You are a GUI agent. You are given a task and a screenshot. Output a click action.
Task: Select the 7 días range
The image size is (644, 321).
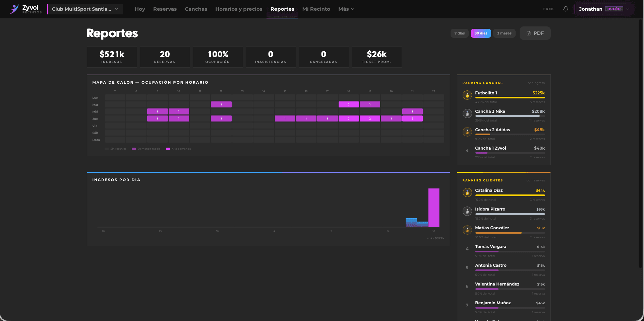[x=459, y=33]
